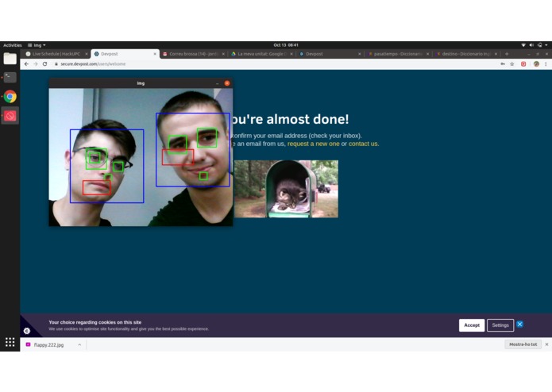The width and height of the screenshot is (552, 392).
Task: Go forward in browser history
Action: click(36, 64)
